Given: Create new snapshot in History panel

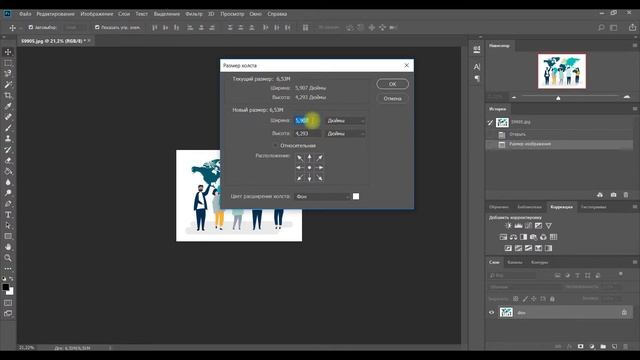Looking at the screenshot, I should point(613,195).
